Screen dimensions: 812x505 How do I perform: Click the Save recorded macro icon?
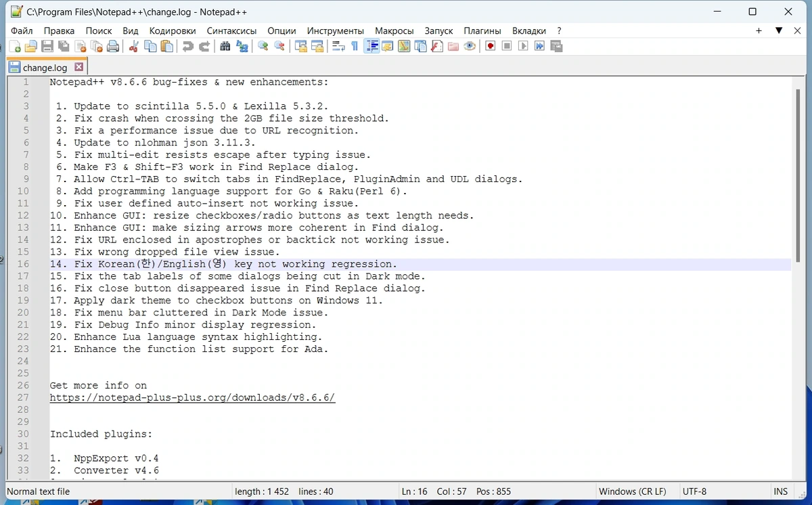pyautogui.click(x=556, y=46)
